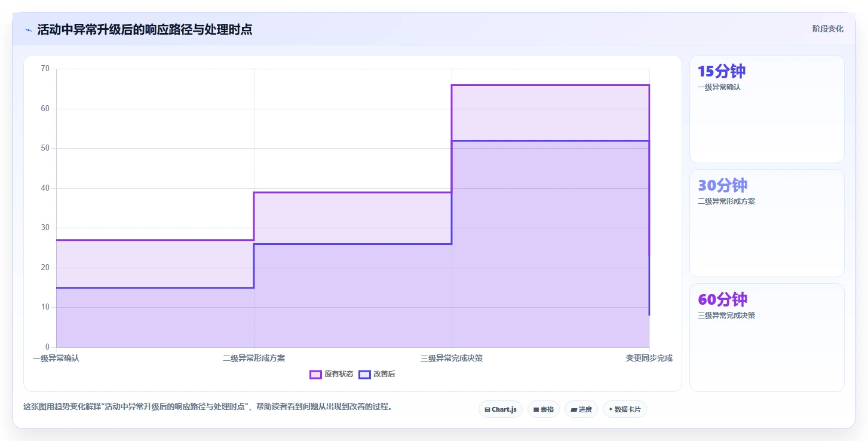
Task: Toggle the 改善后 legend swatch
Action: pyautogui.click(x=364, y=375)
